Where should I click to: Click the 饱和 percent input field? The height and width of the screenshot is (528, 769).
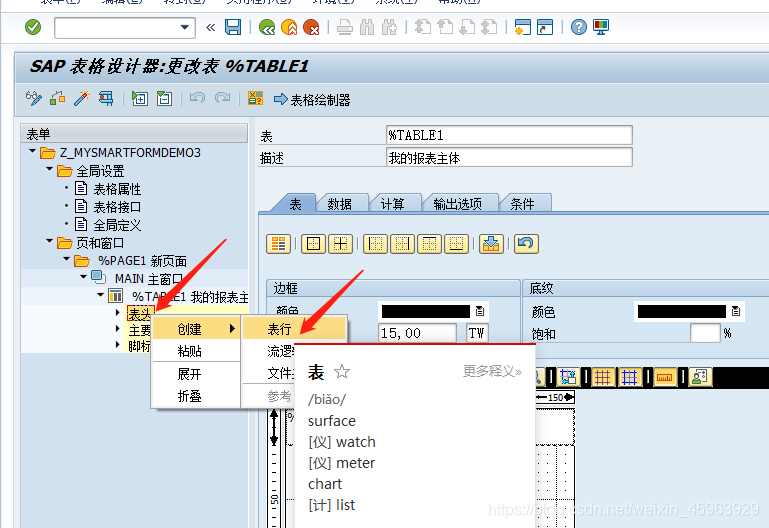[x=705, y=333]
